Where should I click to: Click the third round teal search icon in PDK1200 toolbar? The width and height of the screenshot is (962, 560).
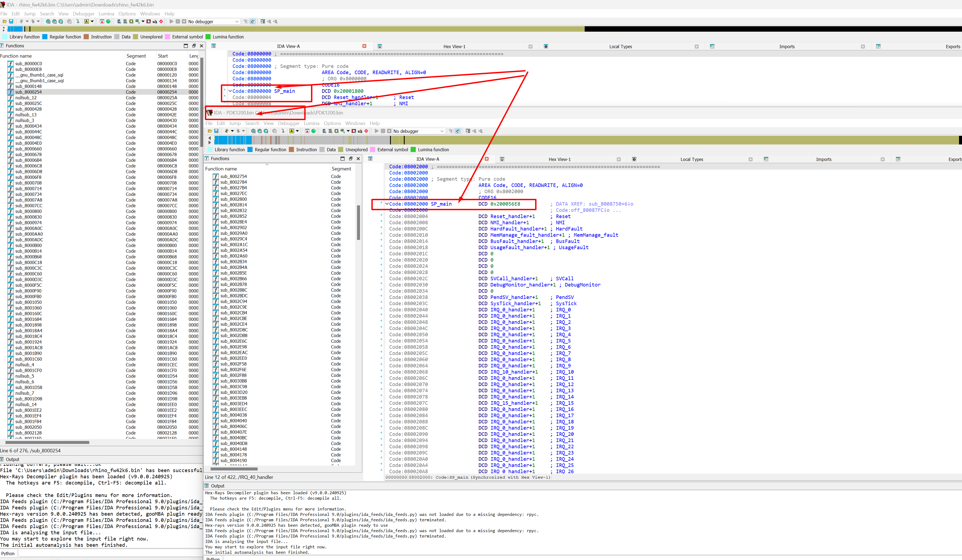pos(266,131)
